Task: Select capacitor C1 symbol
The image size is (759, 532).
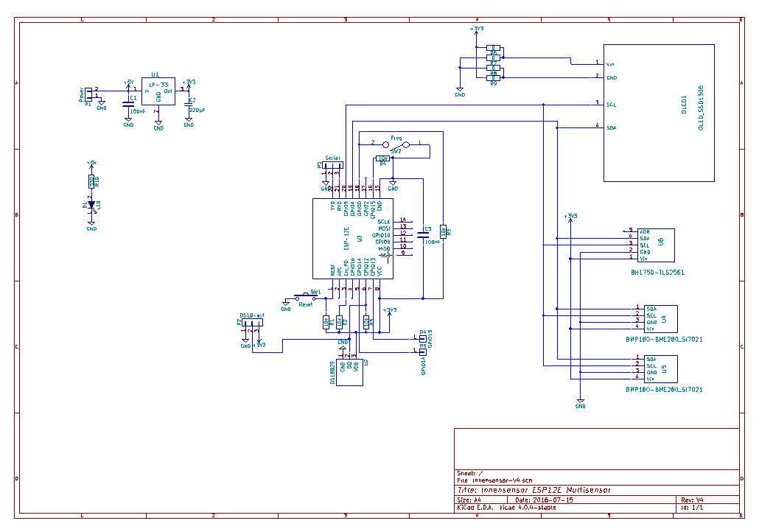Action: (x=128, y=104)
